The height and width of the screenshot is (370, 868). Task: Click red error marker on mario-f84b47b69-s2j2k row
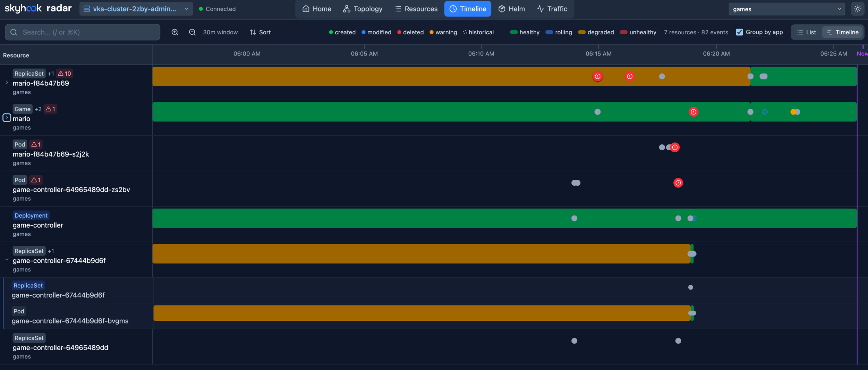675,147
